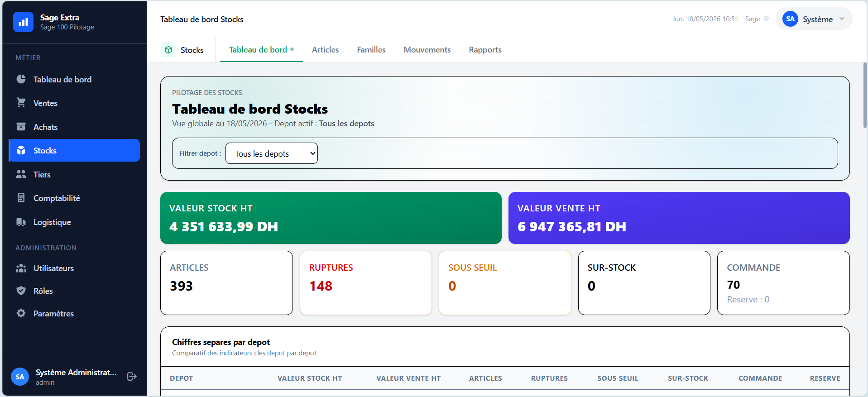This screenshot has height=397, width=868.
Task: Open sidebar Tableau de bord page
Action: point(74,79)
